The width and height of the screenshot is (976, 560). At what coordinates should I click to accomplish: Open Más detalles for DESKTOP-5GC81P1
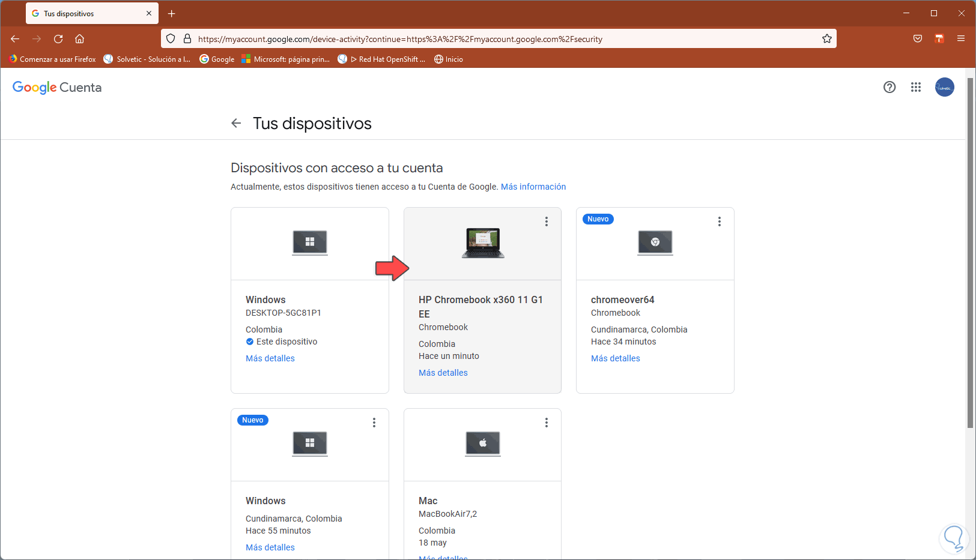click(270, 358)
